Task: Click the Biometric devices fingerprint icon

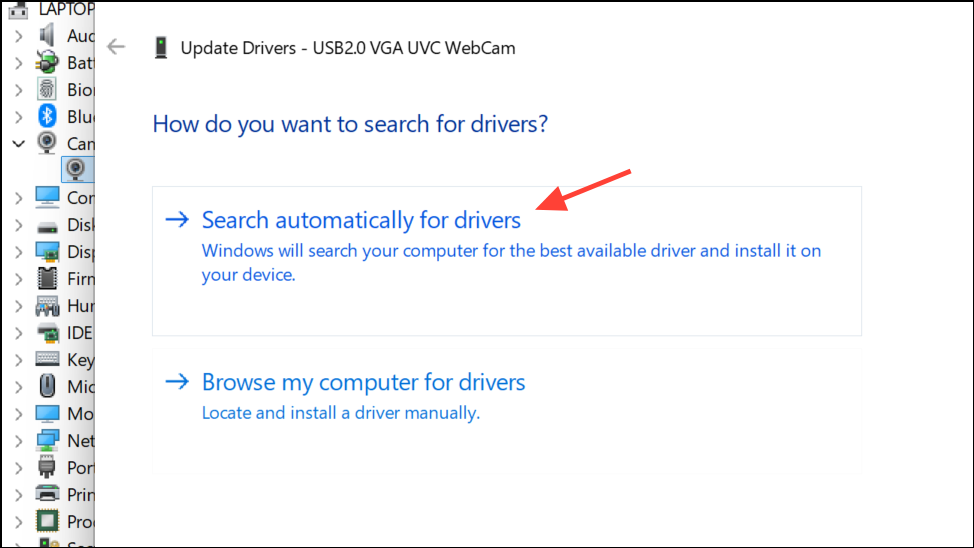Action: point(47,89)
